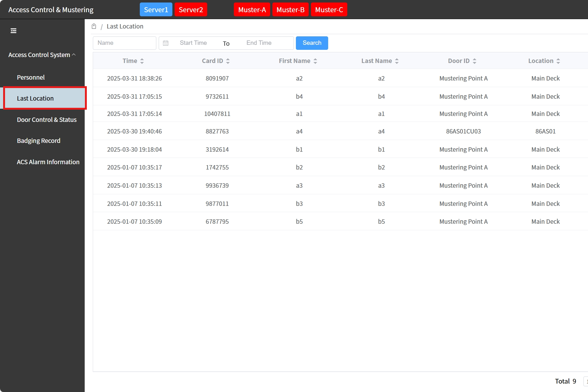588x392 pixels.
Task: Click the calendar icon in date range
Action: [166, 43]
